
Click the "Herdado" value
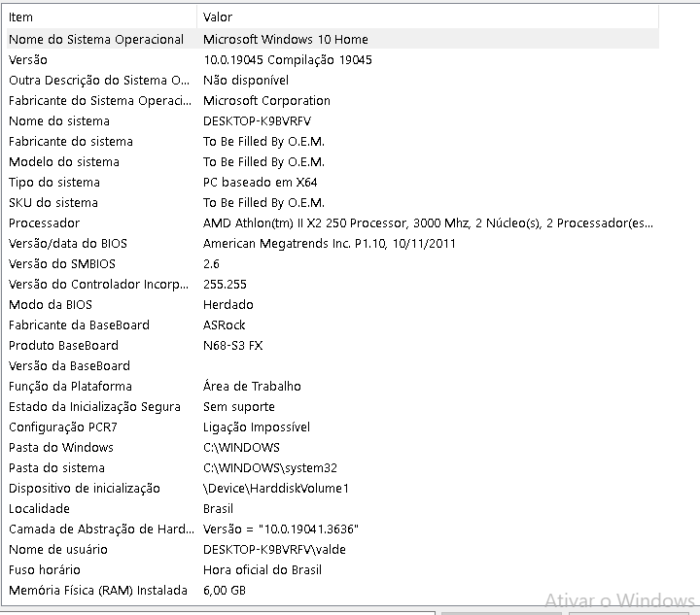click(228, 305)
